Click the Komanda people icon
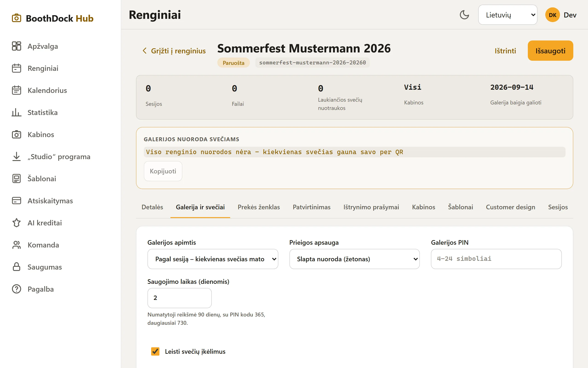 point(16,245)
